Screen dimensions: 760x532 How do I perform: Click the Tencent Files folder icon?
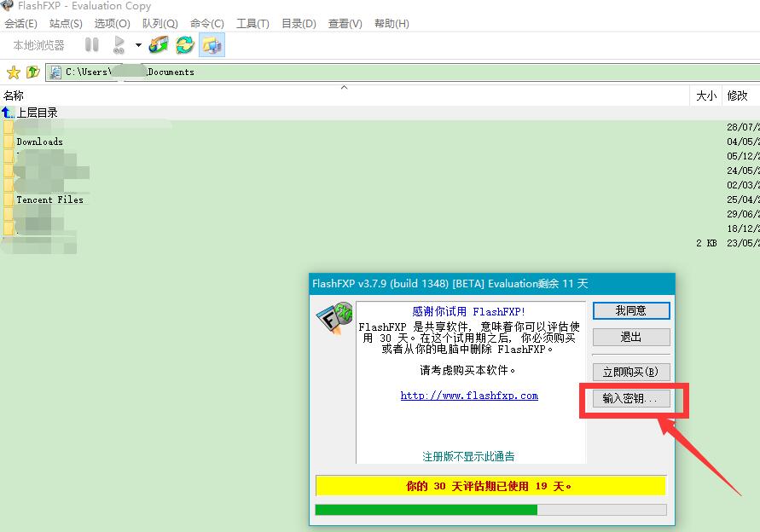[x=9, y=199]
